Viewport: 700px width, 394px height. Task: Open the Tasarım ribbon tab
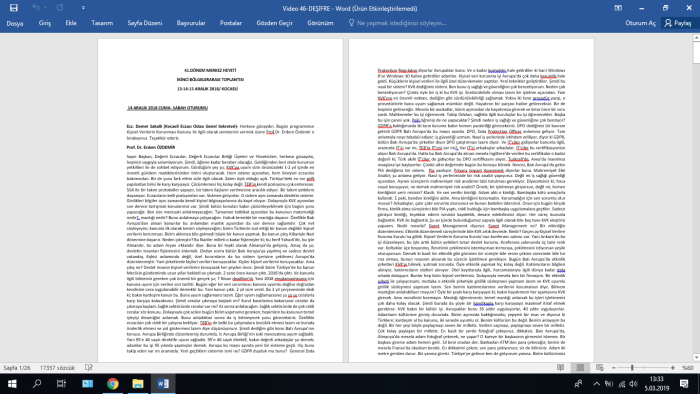click(x=102, y=23)
